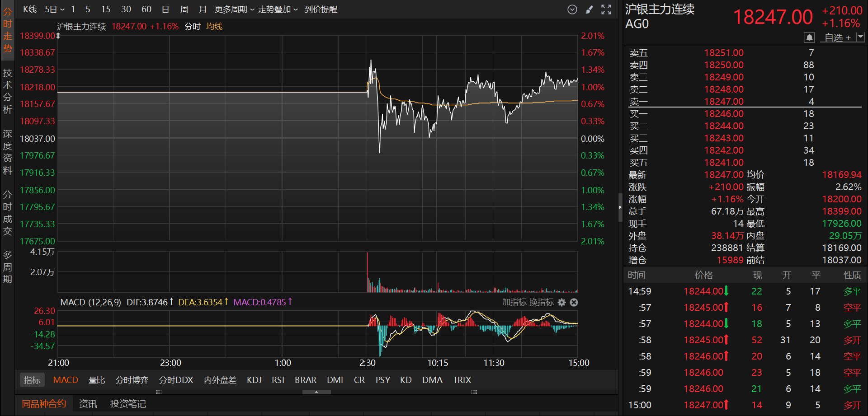Click the drawing brush tool icon
868x416 pixels.
[589, 9]
